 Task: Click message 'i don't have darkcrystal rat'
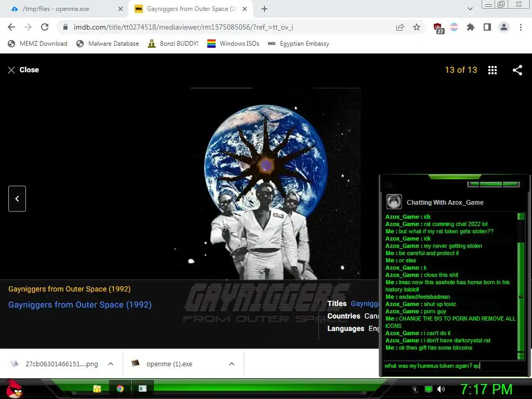pos(457,340)
